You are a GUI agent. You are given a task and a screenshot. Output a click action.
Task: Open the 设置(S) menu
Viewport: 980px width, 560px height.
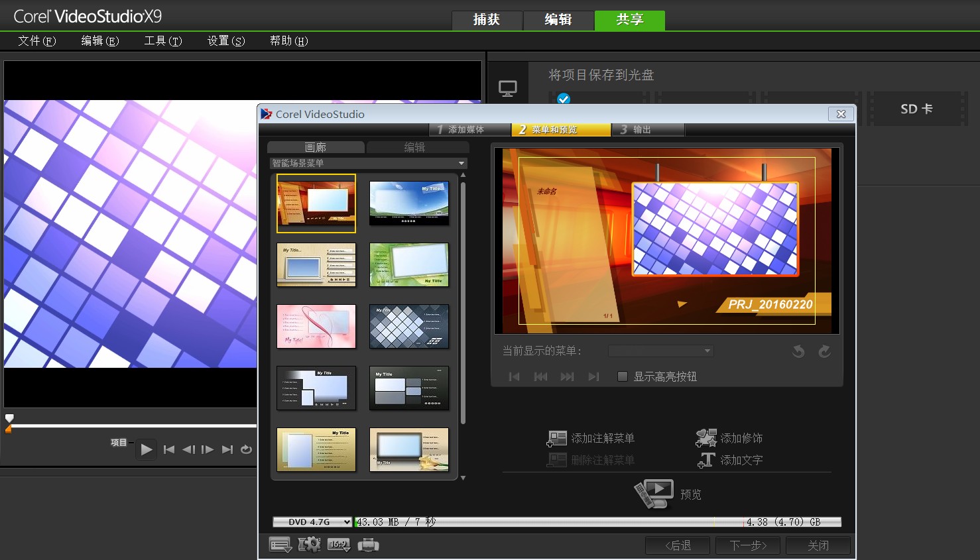226,41
